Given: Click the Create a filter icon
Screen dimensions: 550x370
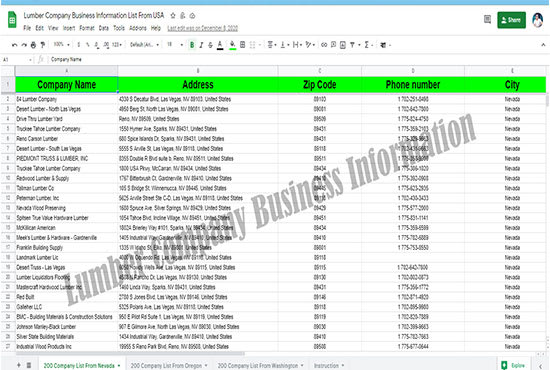Looking at the screenshot, I should coord(353,45).
